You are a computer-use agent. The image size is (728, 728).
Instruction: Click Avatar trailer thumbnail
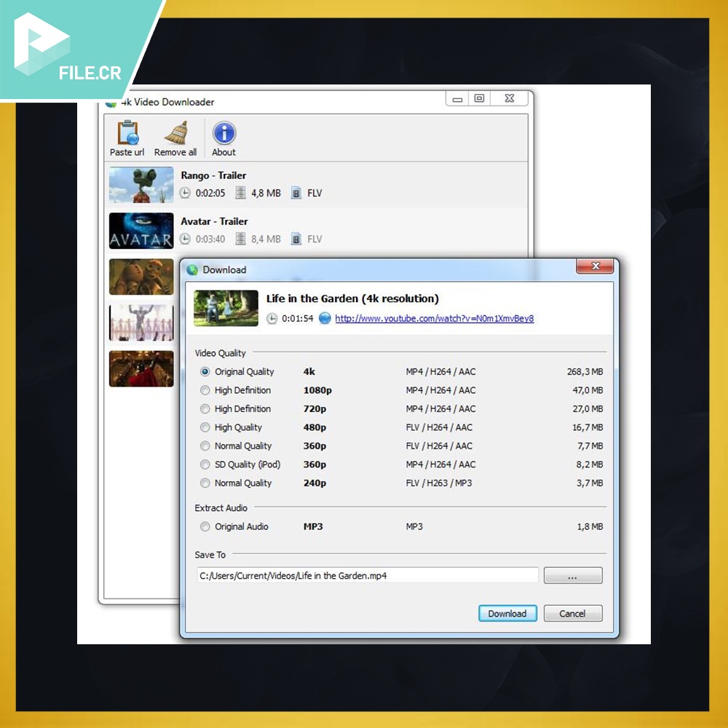[x=141, y=231]
